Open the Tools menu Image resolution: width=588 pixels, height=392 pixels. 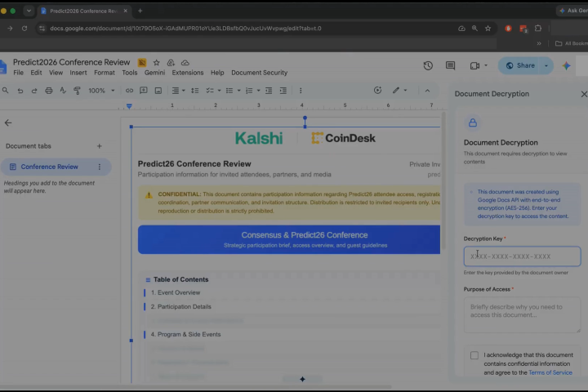click(x=129, y=73)
